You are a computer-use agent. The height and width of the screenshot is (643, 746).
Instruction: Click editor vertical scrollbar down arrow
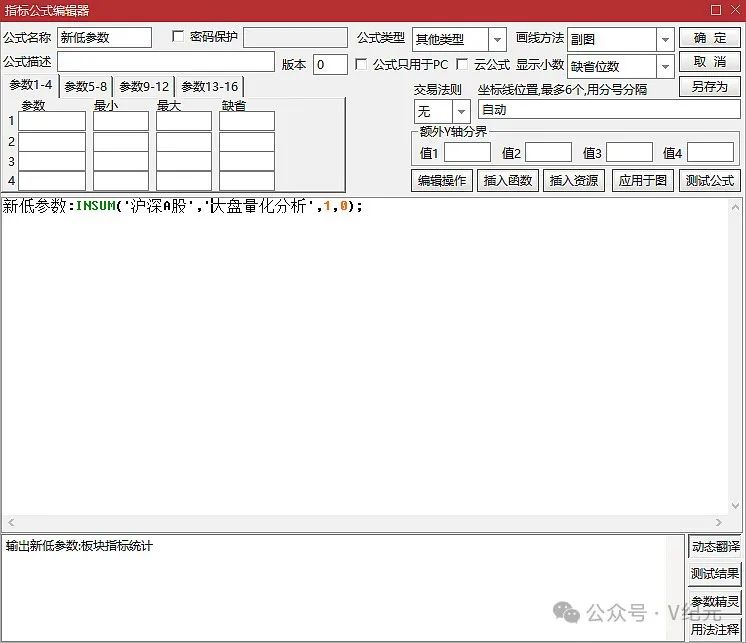[x=735, y=506]
